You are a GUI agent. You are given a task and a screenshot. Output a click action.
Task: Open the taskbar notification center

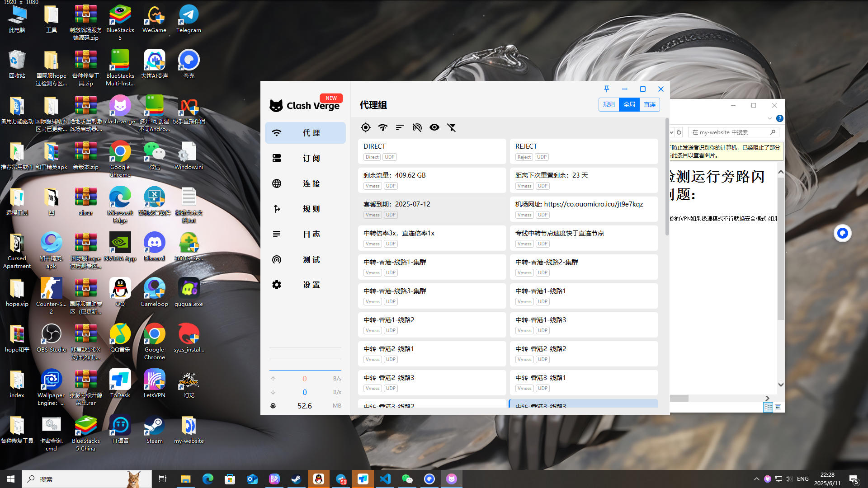coord(854,479)
